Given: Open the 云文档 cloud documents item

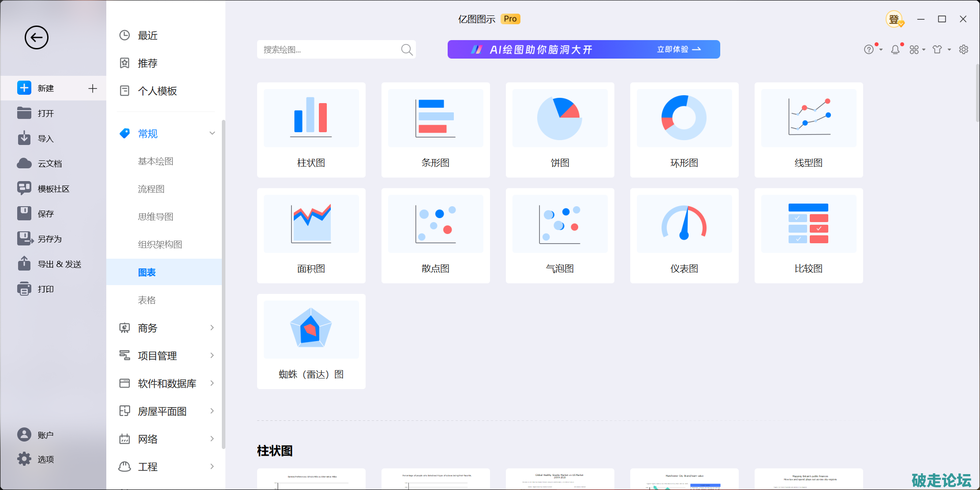Looking at the screenshot, I should click(x=49, y=164).
